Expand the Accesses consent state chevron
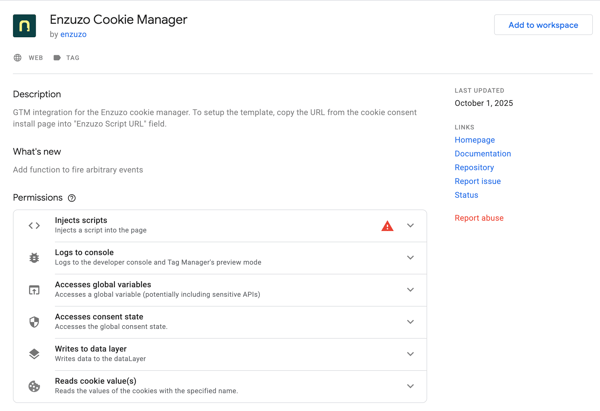The image size is (600, 411). 410,322
